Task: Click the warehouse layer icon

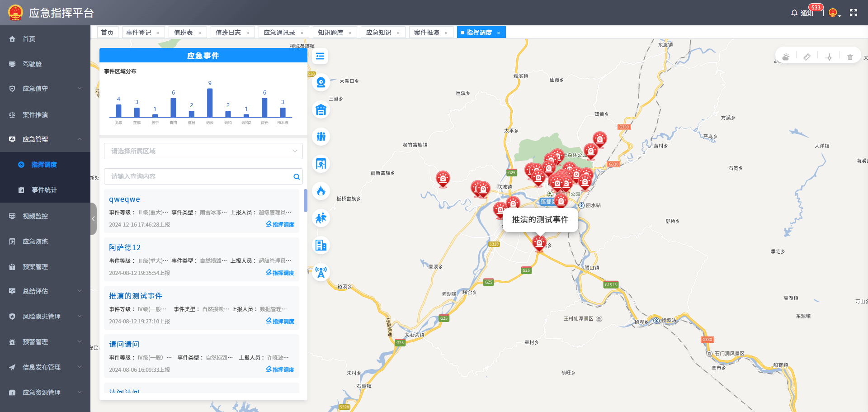Action: click(321, 109)
